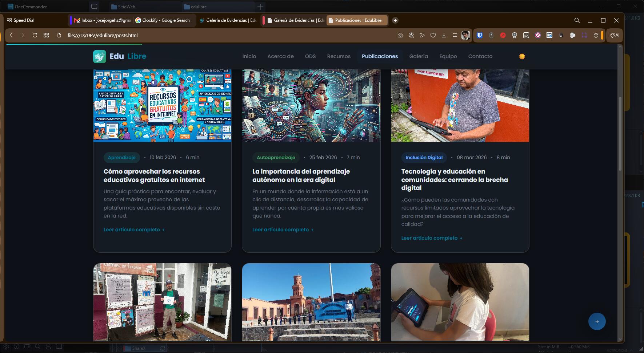Click the red circular extension icon
The width and height of the screenshot is (644, 353).
tap(503, 35)
